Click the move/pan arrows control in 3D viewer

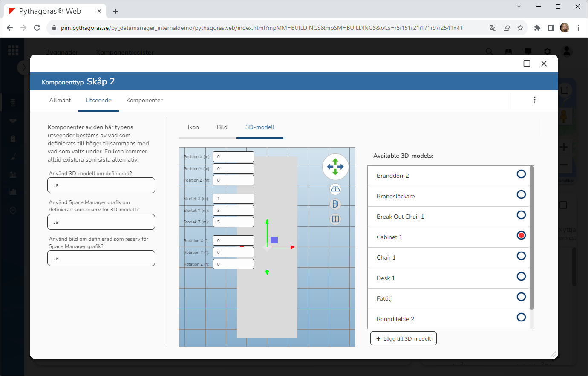[x=335, y=167]
